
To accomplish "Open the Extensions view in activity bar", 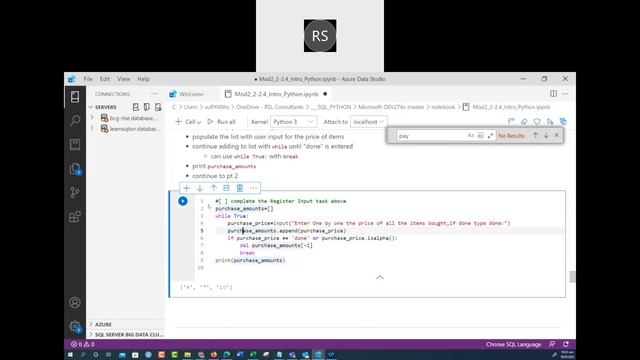I will [x=75, y=217].
